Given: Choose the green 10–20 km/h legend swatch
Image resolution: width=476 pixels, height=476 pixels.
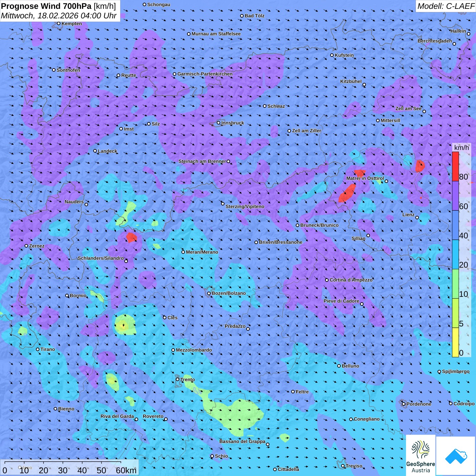Looking at the screenshot, I should [455, 284].
